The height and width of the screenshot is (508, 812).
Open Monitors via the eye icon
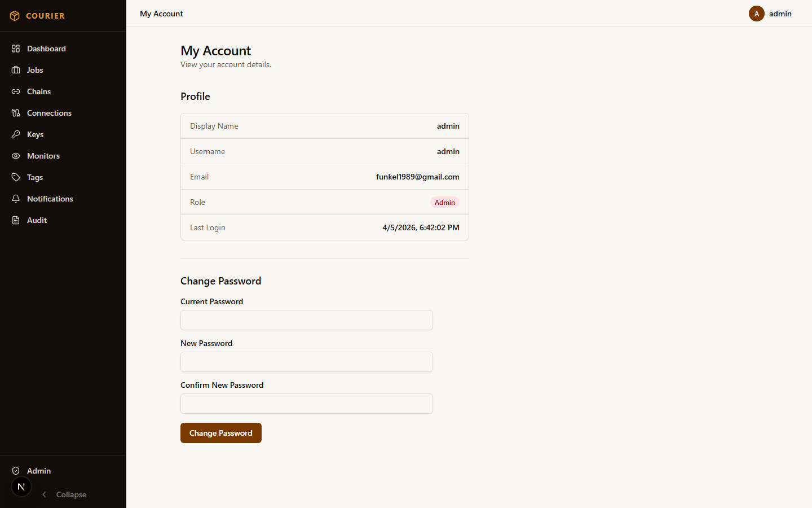(16, 156)
